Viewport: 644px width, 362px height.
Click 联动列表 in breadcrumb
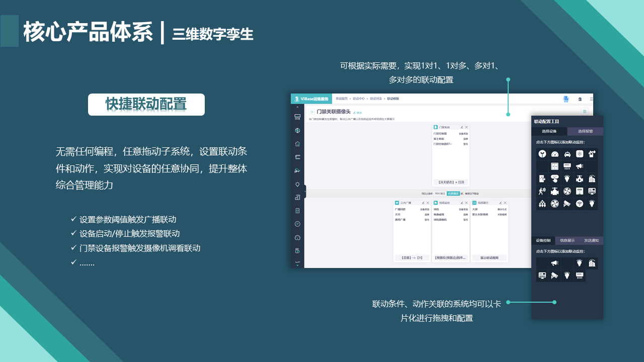coord(376,99)
